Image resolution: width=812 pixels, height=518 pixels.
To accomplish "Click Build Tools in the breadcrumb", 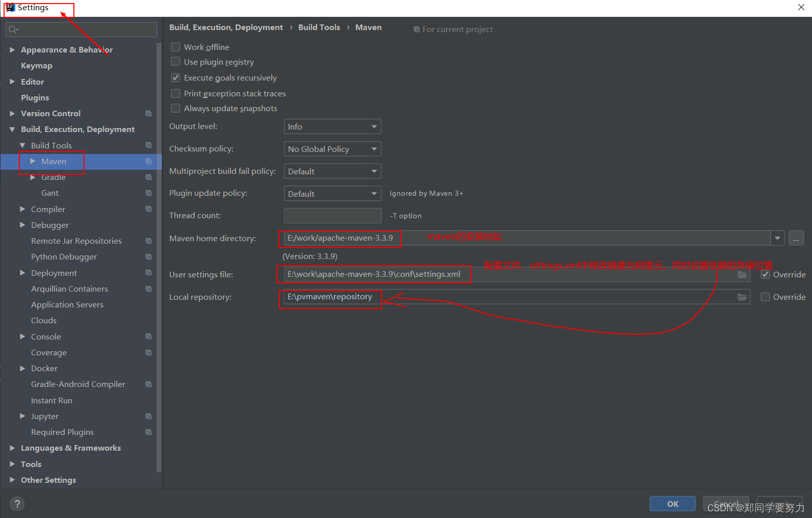I will tap(319, 28).
